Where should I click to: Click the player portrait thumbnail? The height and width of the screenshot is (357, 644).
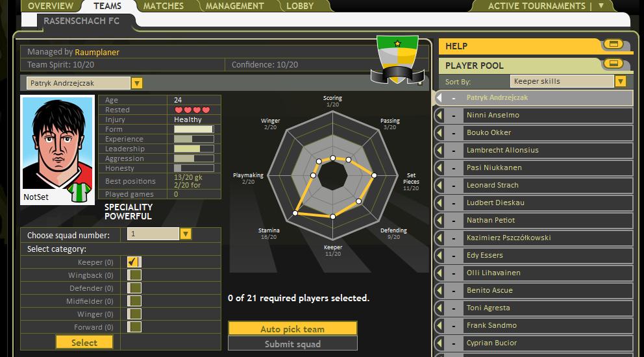click(57, 149)
